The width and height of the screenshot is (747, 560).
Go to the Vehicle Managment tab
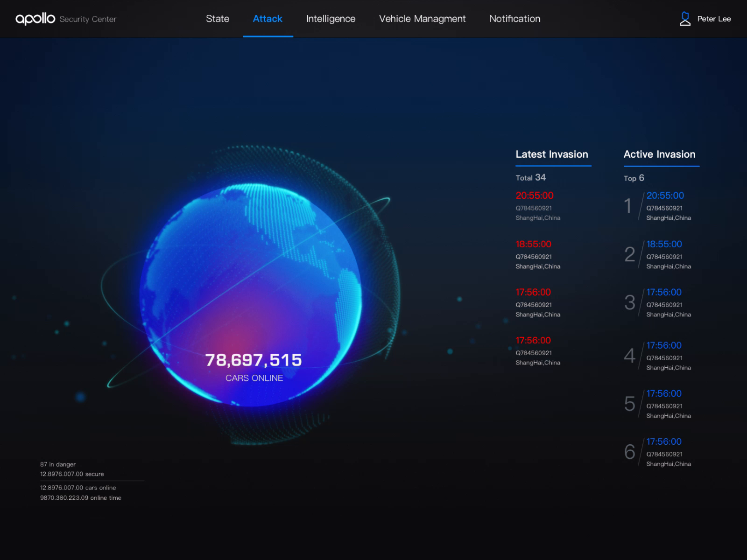tap(422, 19)
